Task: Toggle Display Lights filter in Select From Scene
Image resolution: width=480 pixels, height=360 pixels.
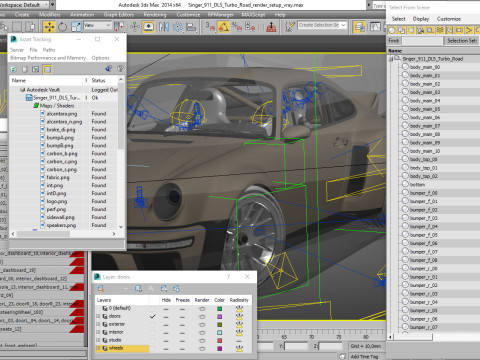Action: [411, 31]
